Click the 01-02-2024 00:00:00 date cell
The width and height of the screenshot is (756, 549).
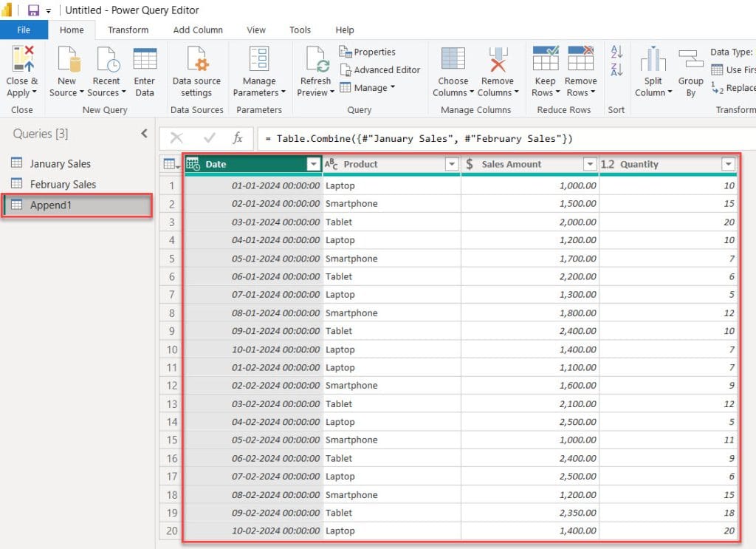[254, 368]
